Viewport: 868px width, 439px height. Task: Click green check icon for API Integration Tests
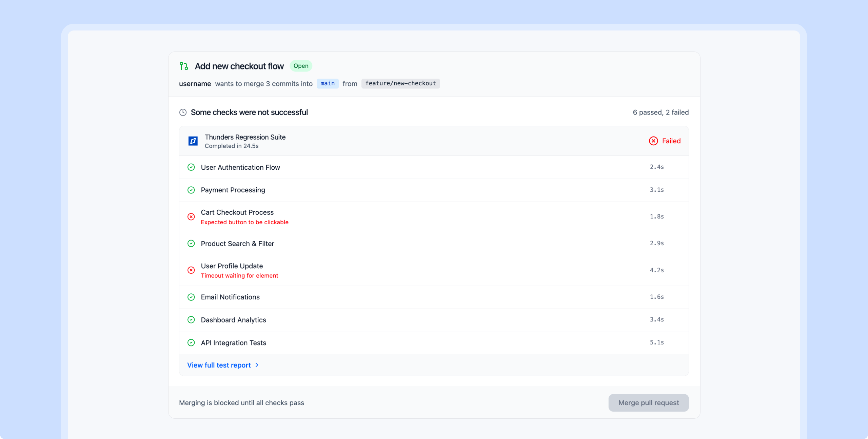[x=191, y=343]
